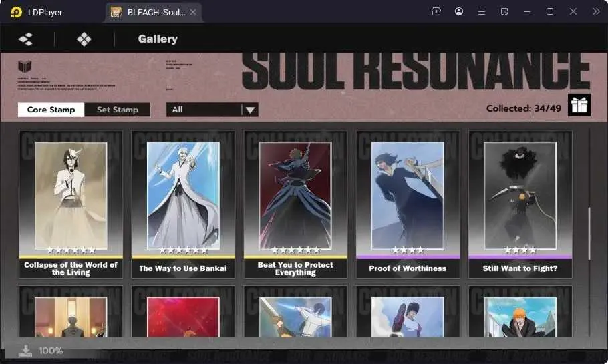
Task: Click the Collected: 34/49 counter
Action: click(x=523, y=109)
